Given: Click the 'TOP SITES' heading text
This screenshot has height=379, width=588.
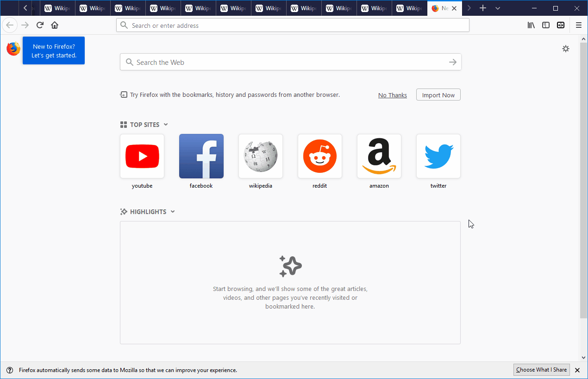Looking at the screenshot, I should point(144,125).
